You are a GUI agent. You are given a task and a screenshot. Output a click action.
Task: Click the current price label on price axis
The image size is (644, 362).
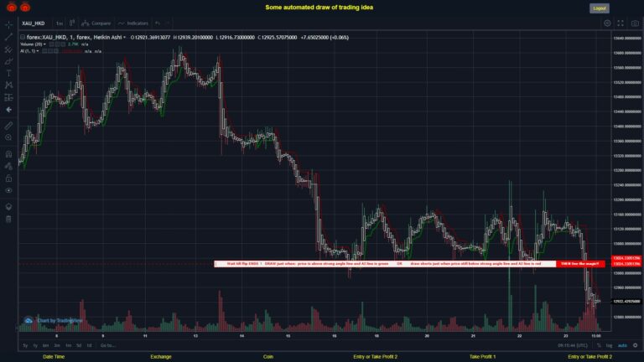(626, 302)
